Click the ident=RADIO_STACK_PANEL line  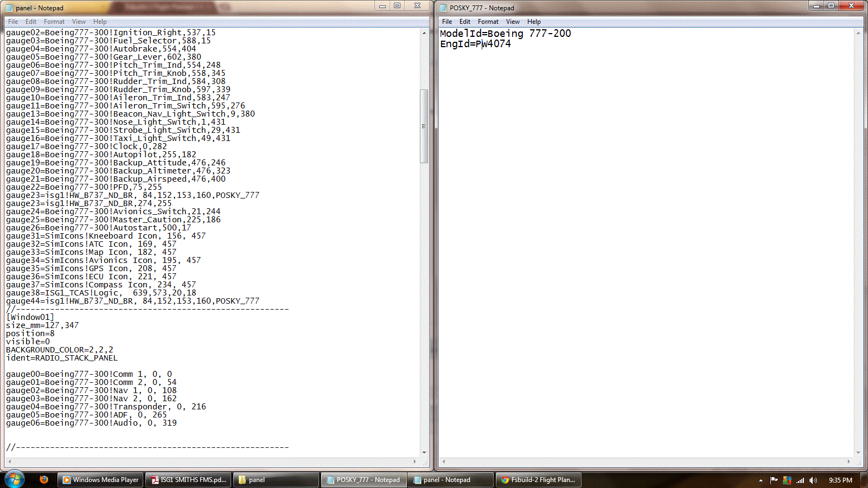(62, 358)
